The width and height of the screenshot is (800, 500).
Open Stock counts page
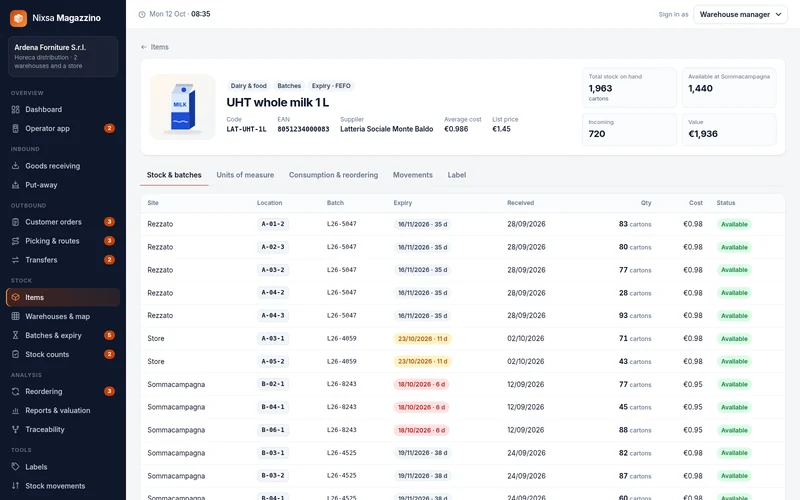tap(63, 354)
